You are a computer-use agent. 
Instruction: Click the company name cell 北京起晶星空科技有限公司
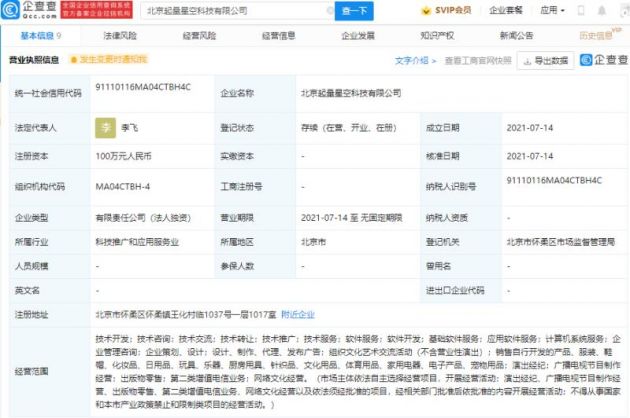coord(351,93)
